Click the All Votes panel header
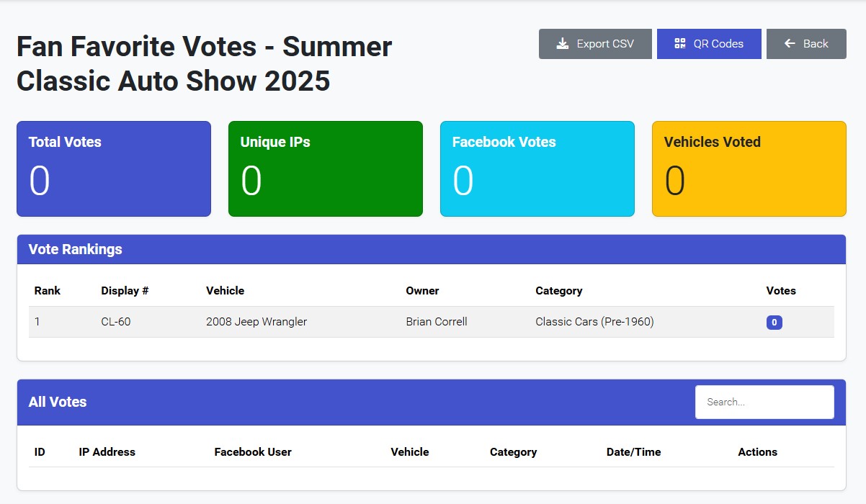This screenshot has width=866, height=504. click(x=58, y=402)
